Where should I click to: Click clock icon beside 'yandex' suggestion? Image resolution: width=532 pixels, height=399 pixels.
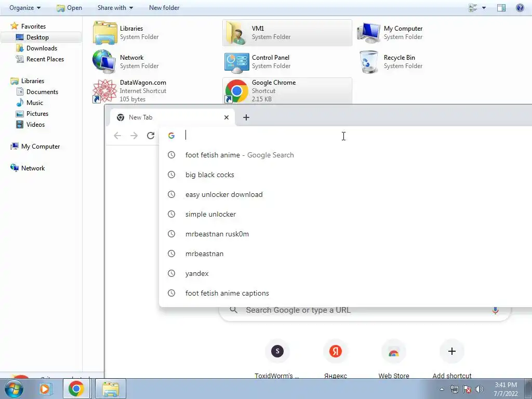click(x=171, y=273)
